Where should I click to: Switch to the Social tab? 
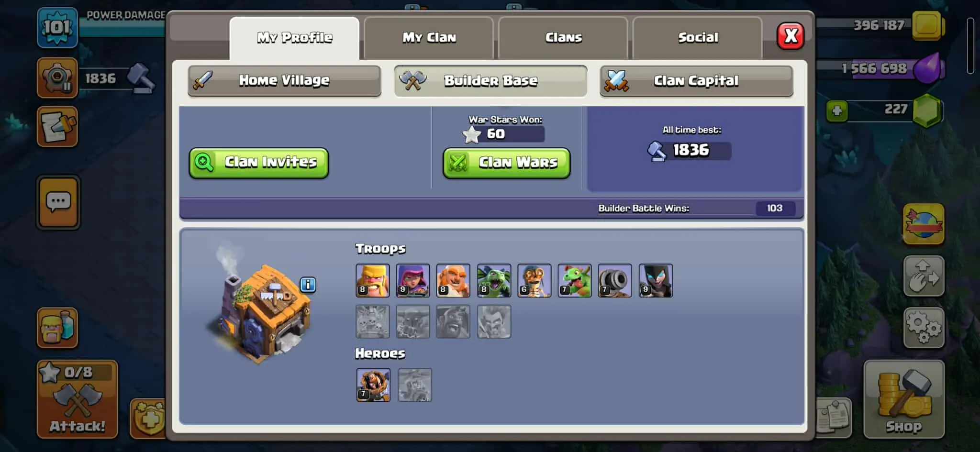coord(698,38)
